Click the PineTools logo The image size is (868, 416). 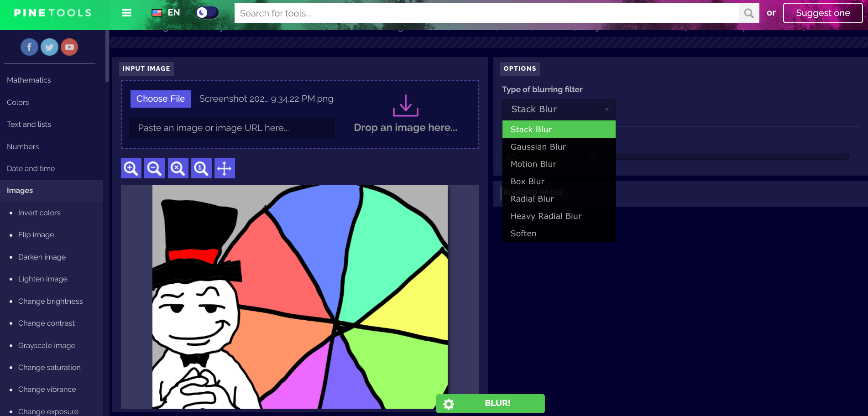point(52,13)
